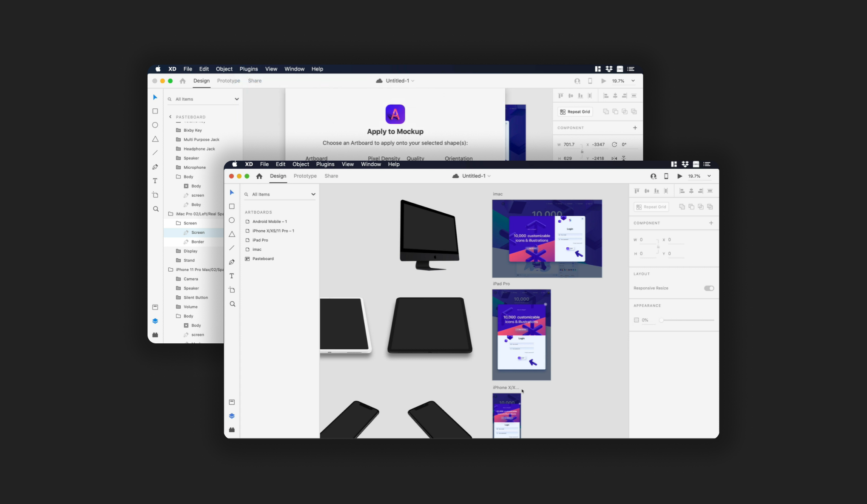Select the Pen tool in front window
Viewport: 867px width, 504px height.
232,262
